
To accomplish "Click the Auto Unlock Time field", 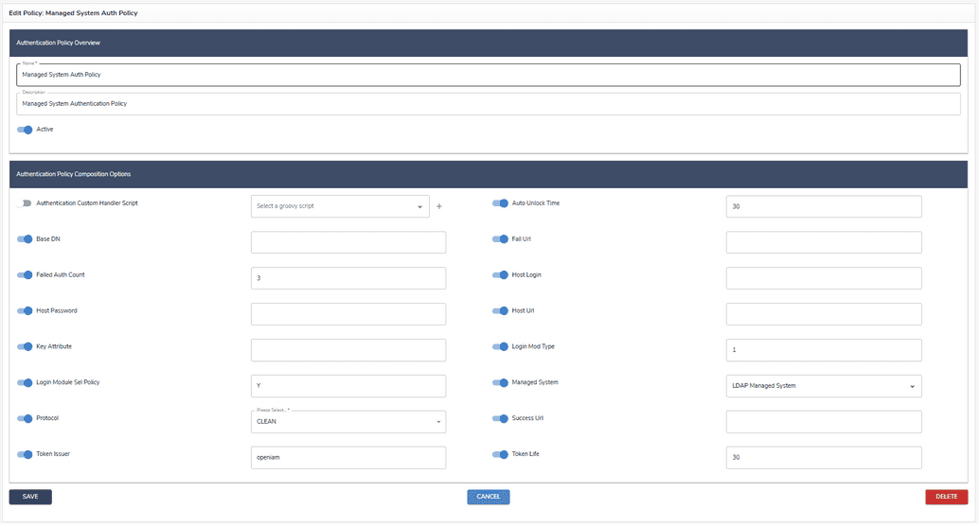I will click(824, 206).
